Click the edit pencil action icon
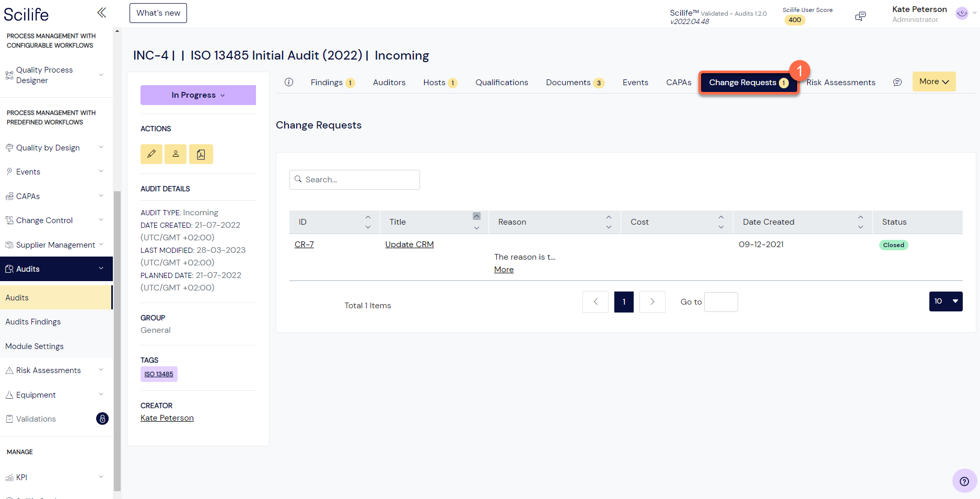 (x=151, y=154)
